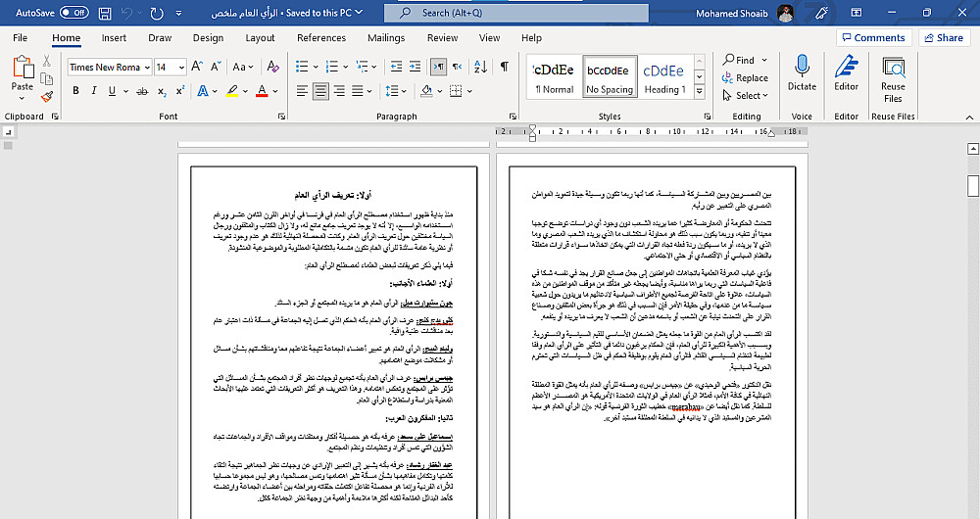980x519 pixels.
Task: Open borders dropdown arrow
Action: 469,92
